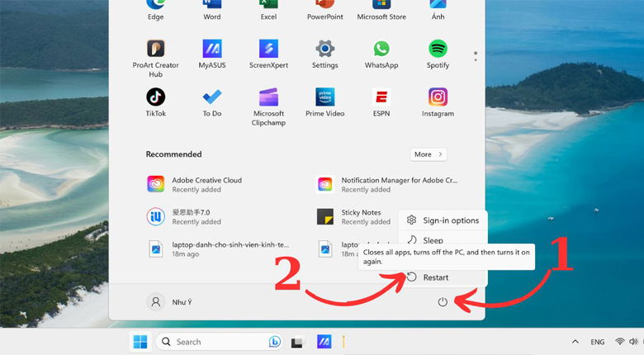Select Restart from the power menu
Viewport: 644px width, 355px height.
pyautogui.click(x=435, y=277)
